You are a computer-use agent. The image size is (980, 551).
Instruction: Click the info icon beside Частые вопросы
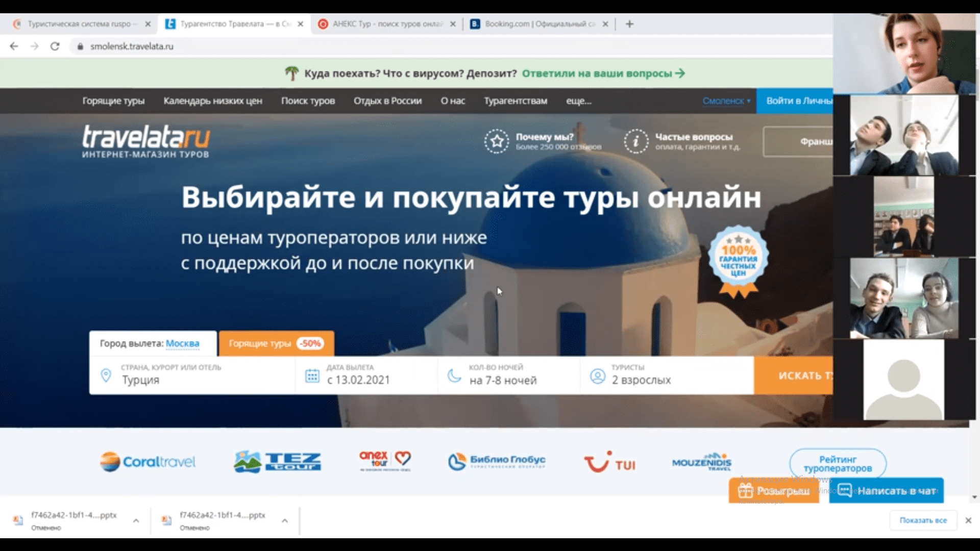(635, 141)
